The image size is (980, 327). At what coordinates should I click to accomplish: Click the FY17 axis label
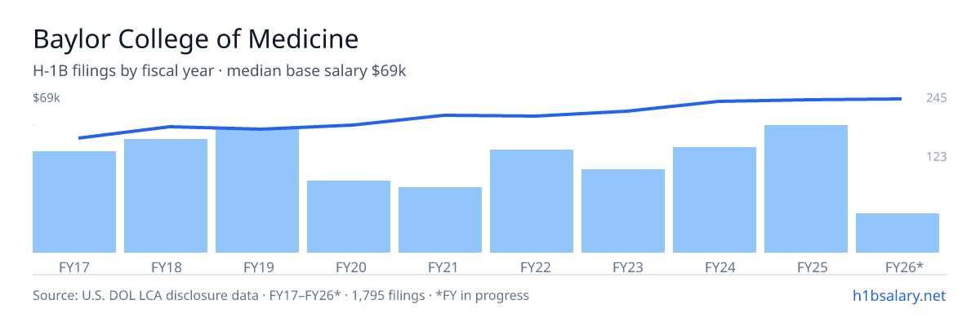(74, 267)
